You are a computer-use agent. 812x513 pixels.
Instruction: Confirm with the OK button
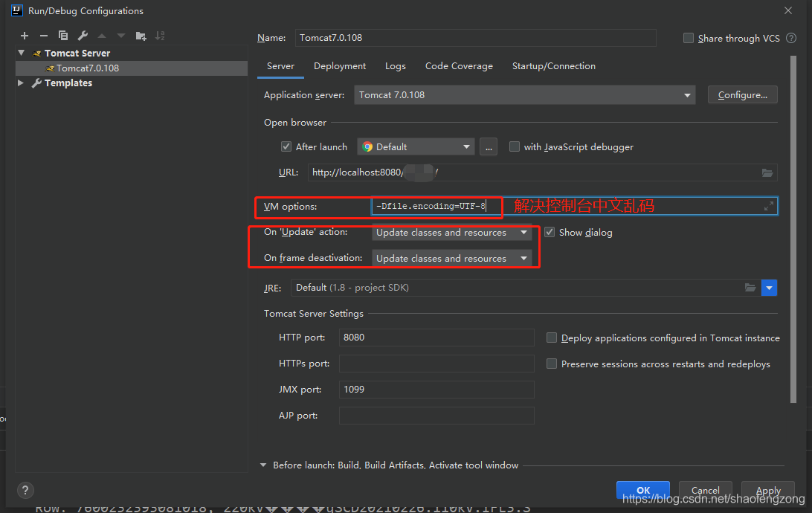tap(642, 490)
